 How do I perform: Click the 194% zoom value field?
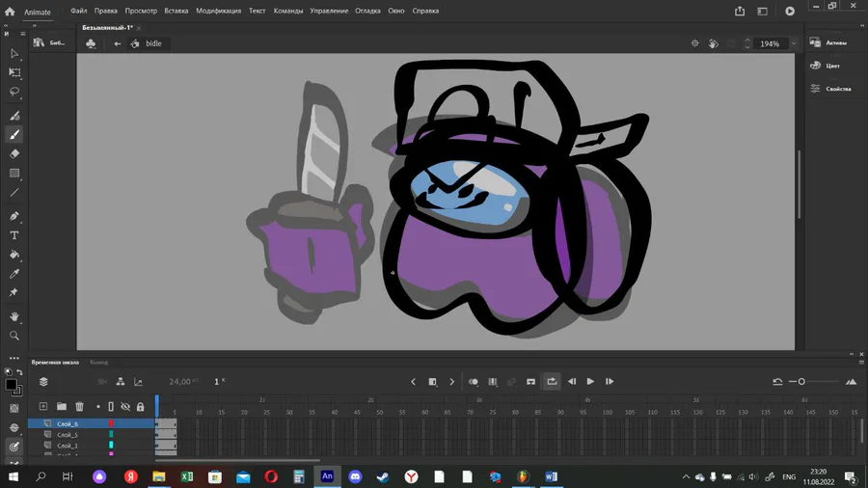(x=770, y=43)
